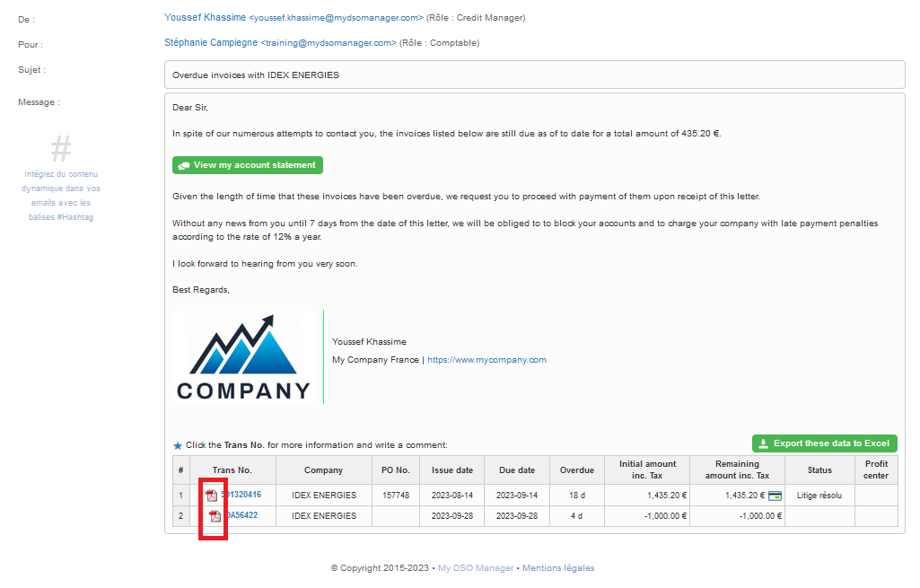This screenshot has height=588, width=920.
Task: Open Mentions légales footer link
Action: coord(558,568)
